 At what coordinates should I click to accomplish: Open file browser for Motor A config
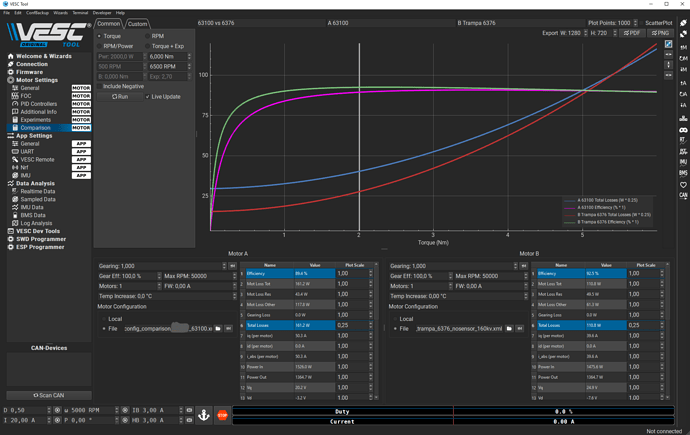point(218,328)
